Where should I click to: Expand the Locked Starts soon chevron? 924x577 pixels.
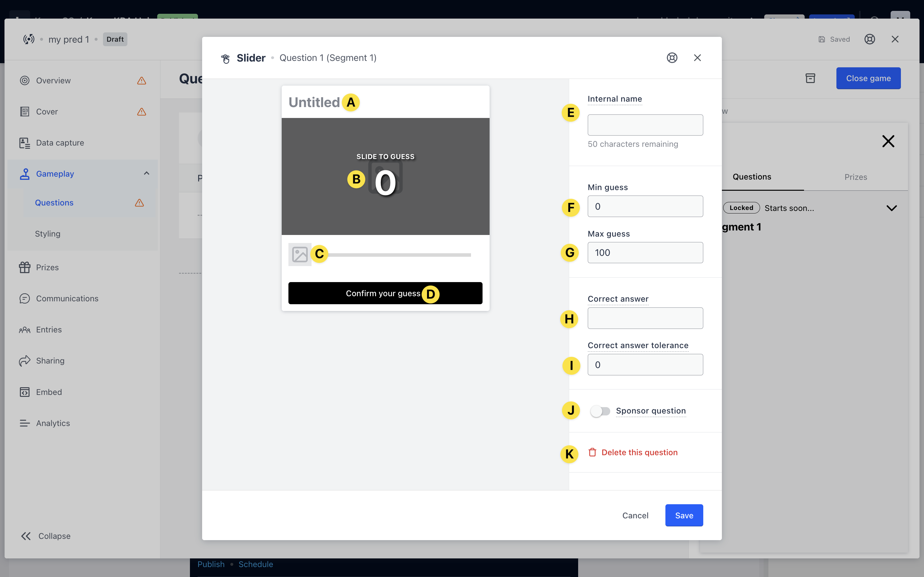892,208
